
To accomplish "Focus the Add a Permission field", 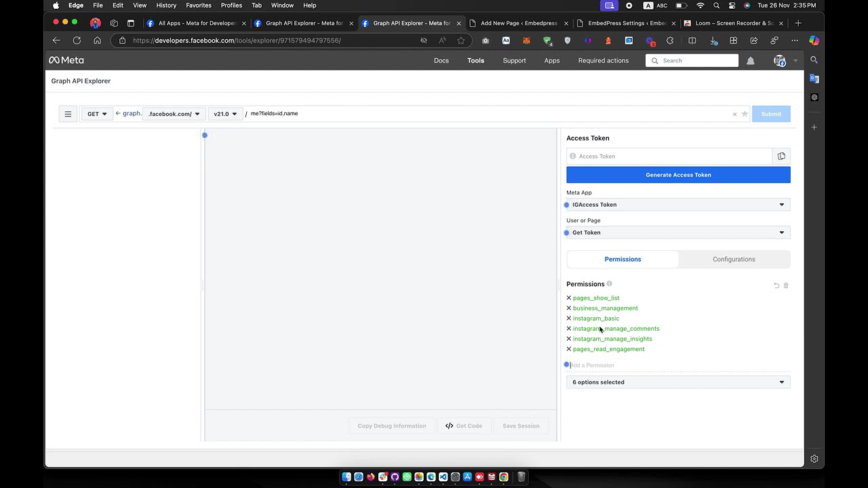I will tap(678, 365).
